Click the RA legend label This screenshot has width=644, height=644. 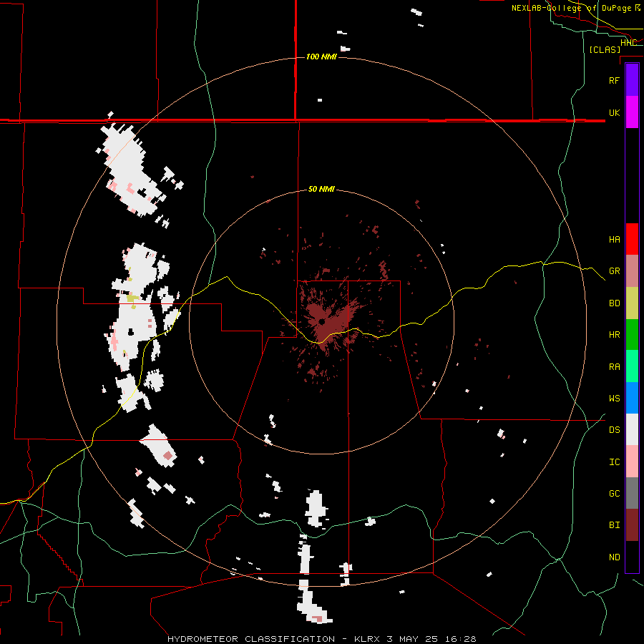click(614, 367)
